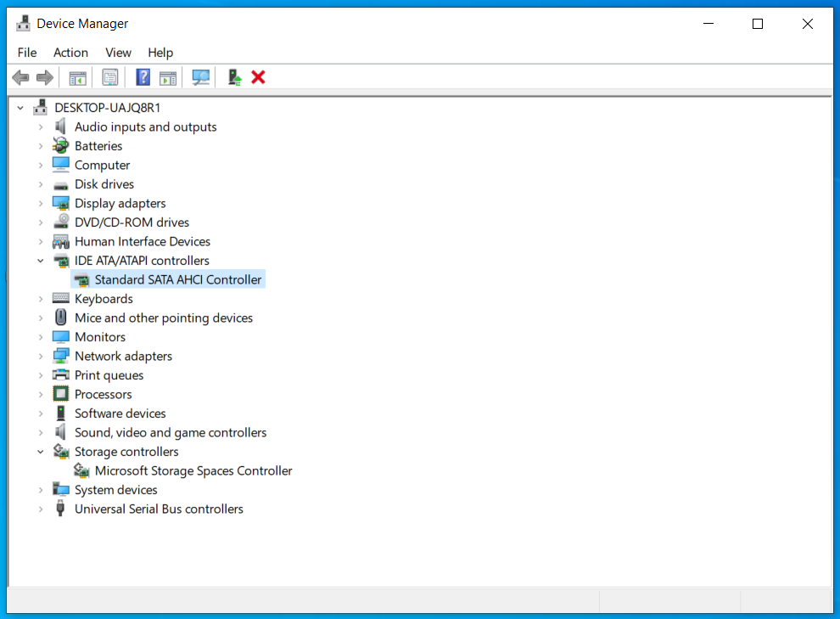Select Standard SATA AHCI Controller device
The width and height of the screenshot is (840, 619).
click(x=178, y=280)
